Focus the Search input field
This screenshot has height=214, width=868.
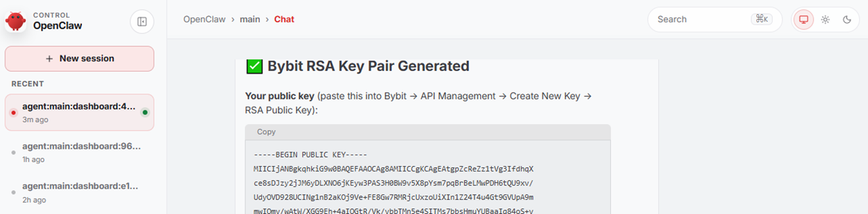(x=715, y=19)
